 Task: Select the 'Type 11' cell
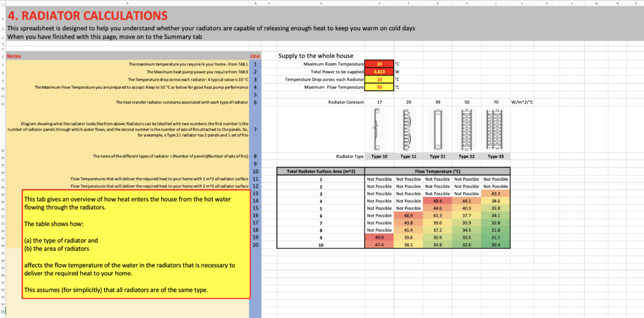[408, 156]
